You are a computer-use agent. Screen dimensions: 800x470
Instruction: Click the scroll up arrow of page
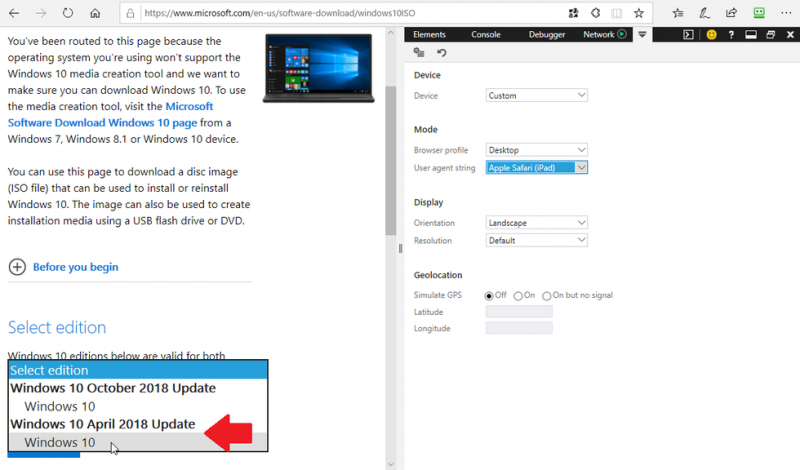tap(391, 33)
